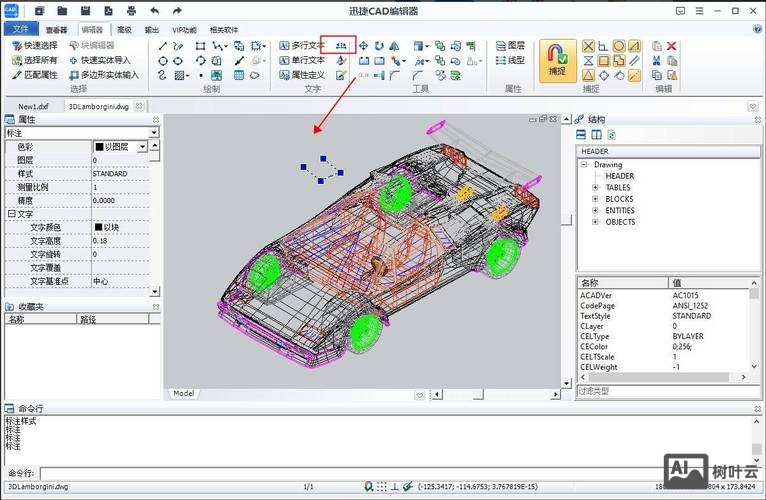766x500 pixels.
Task: Click the 选择所有 select all button
Action: point(34,60)
